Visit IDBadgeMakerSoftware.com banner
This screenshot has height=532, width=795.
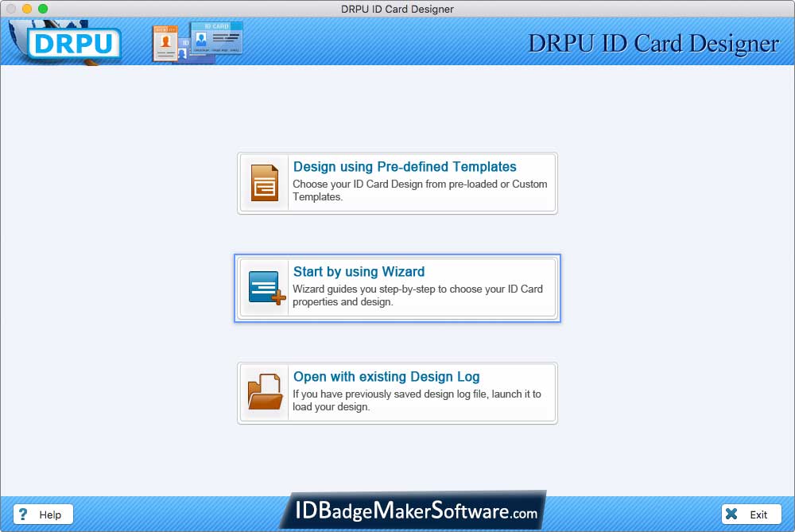pyautogui.click(x=413, y=511)
